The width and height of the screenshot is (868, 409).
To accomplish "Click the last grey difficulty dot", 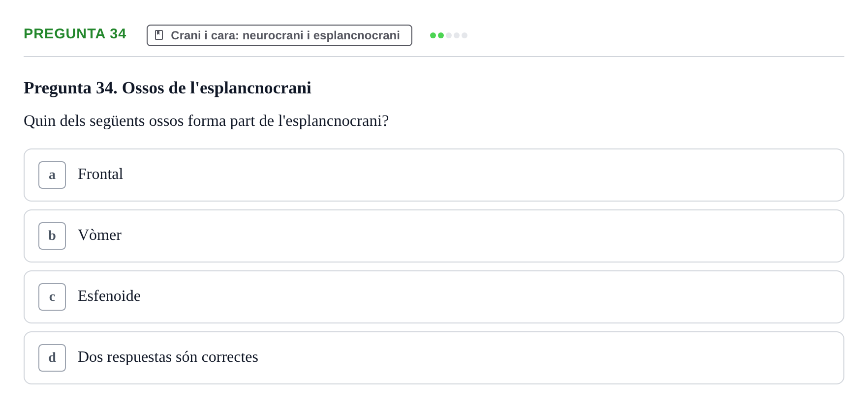I will tap(465, 35).
